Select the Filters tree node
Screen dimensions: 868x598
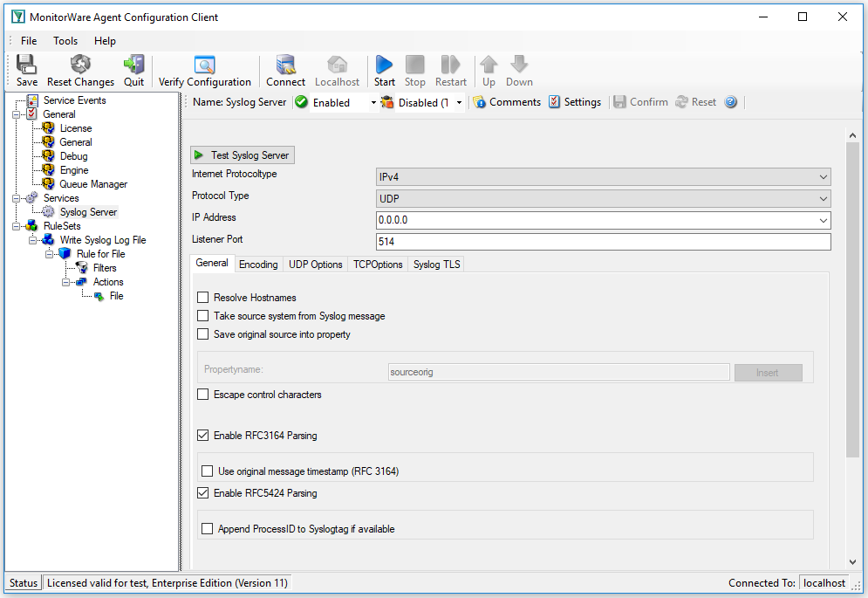[x=105, y=268]
